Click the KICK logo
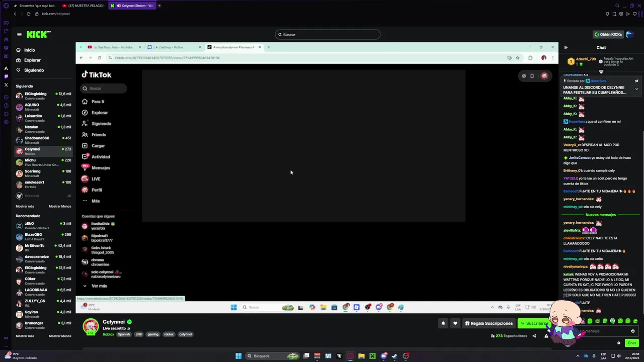 (x=39, y=34)
